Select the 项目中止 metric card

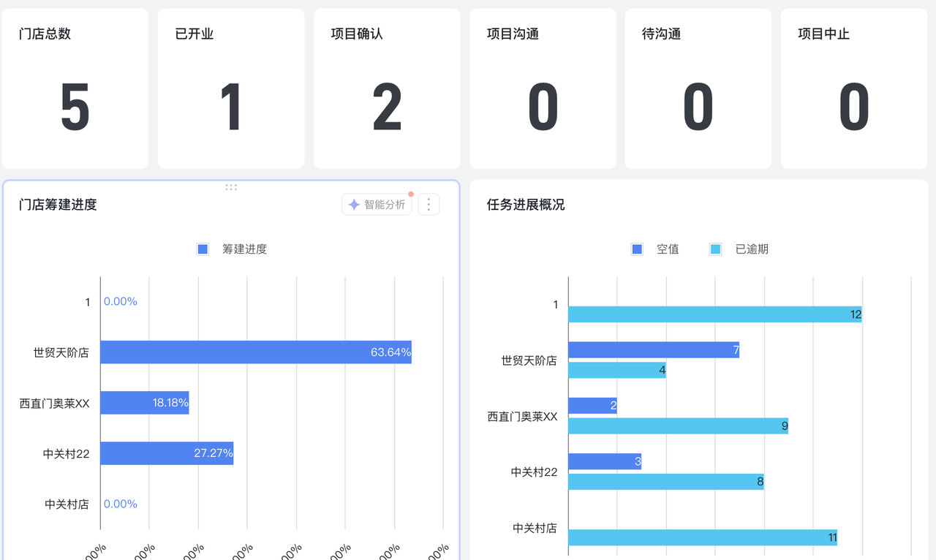point(853,88)
